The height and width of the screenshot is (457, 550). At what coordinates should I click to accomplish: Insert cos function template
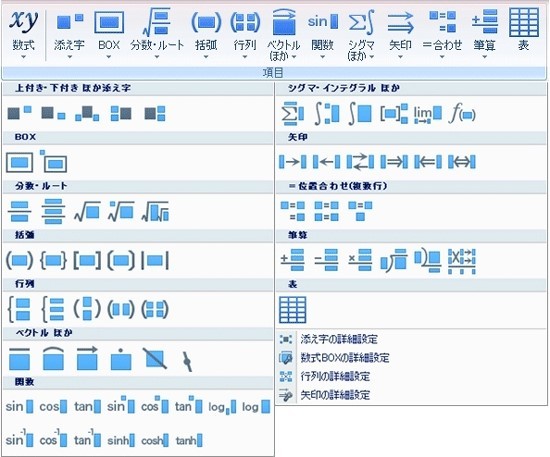[x=53, y=407]
